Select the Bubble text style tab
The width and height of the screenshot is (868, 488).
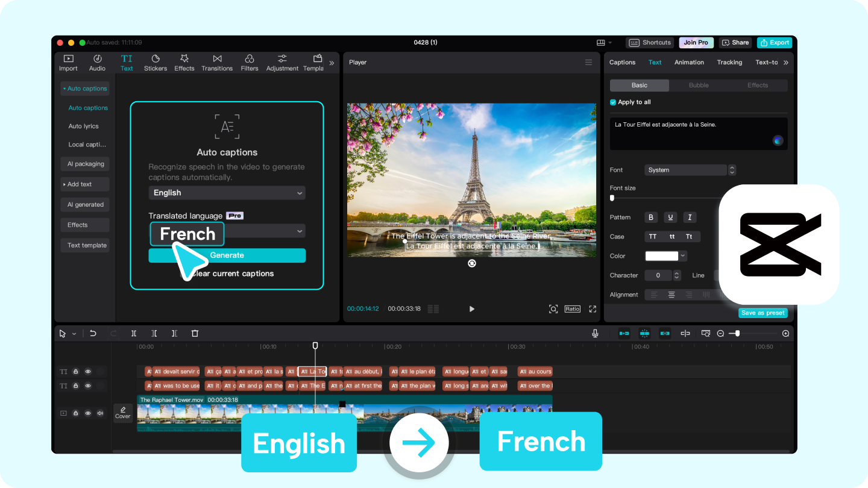coord(699,85)
